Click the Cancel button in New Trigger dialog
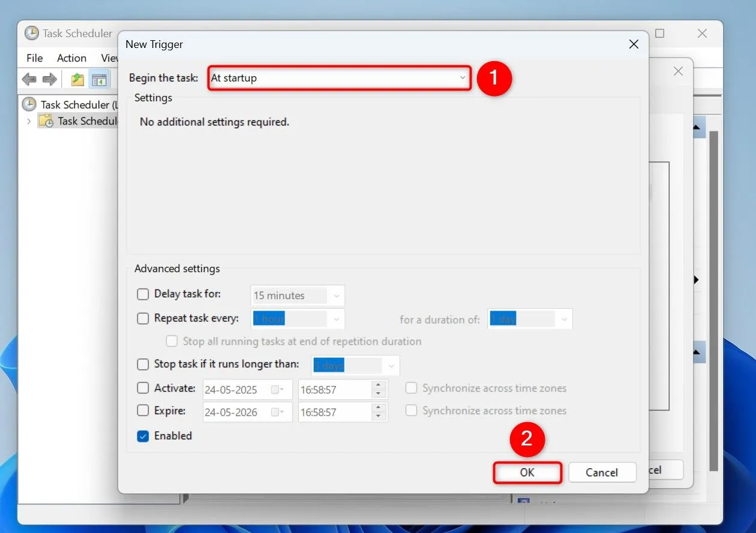Image resolution: width=756 pixels, height=533 pixels. (602, 472)
